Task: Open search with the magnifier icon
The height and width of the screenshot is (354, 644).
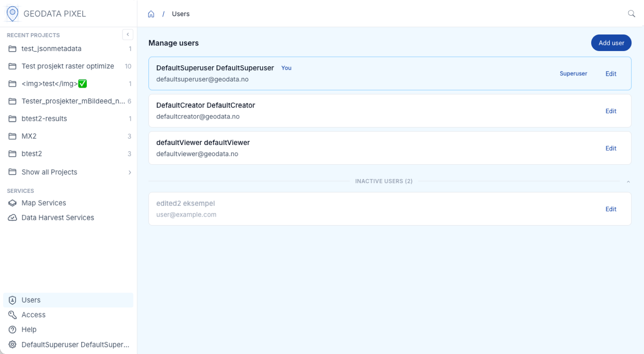Action: (631, 13)
